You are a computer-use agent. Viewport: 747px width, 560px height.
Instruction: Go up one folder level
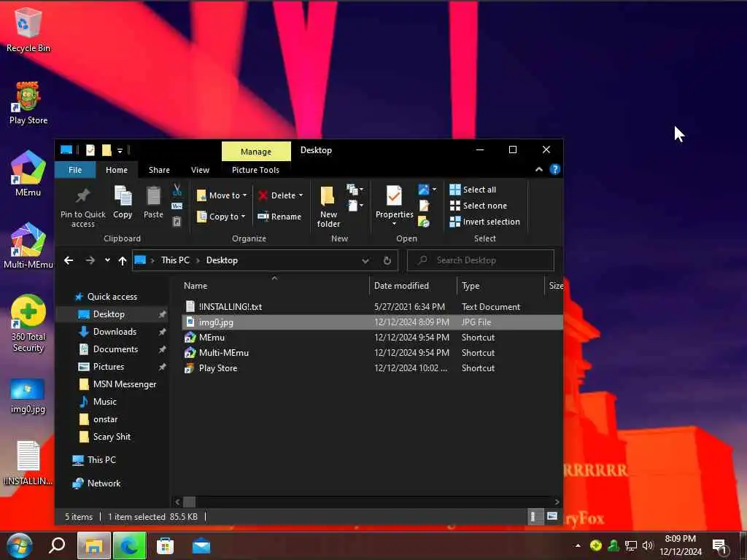[123, 260]
